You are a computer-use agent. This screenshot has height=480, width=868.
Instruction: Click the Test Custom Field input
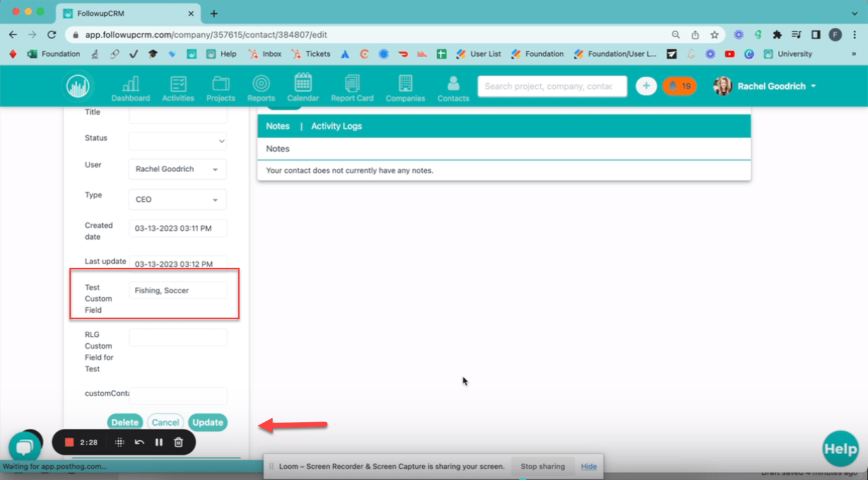(177, 290)
